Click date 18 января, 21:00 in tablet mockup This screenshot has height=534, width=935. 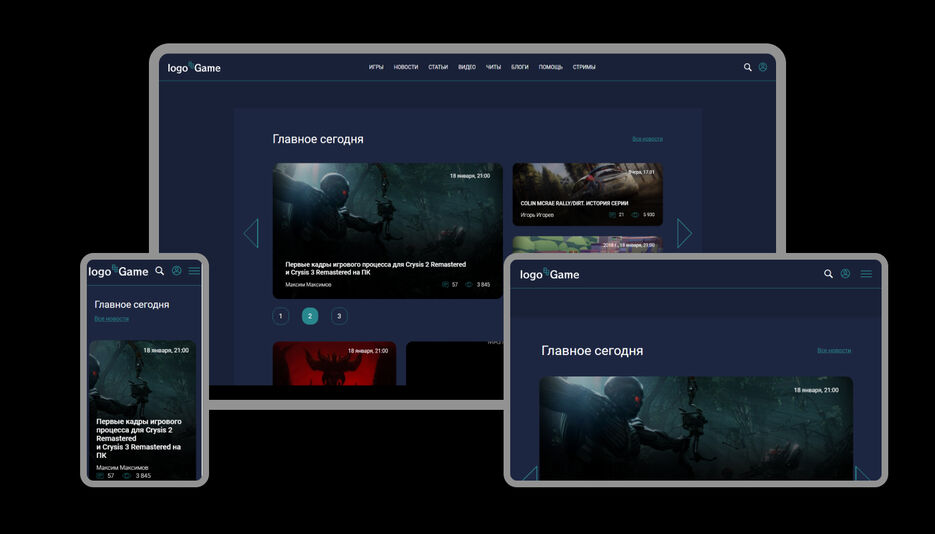816,390
